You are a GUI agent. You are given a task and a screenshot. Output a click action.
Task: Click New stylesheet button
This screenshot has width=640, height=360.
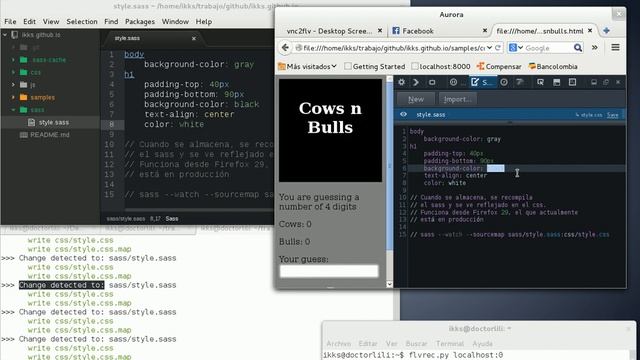(416, 99)
